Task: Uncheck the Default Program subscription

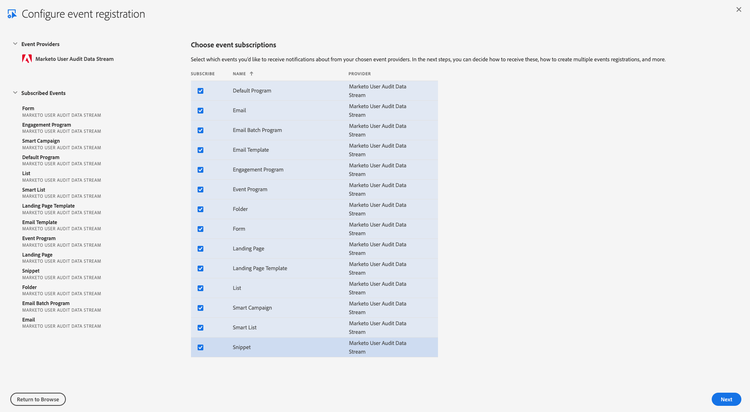Action: click(x=200, y=91)
